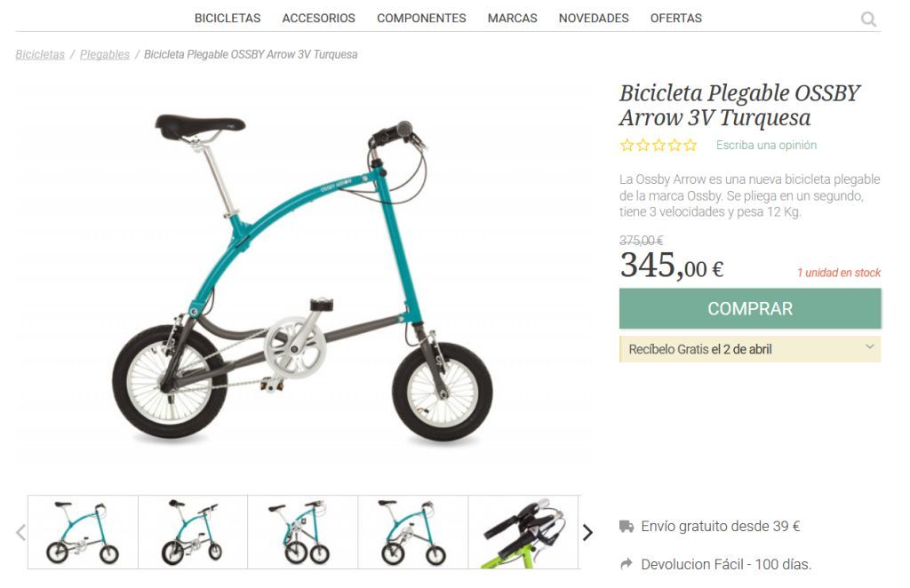Select the folded bike thumbnail

tap(302, 532)
